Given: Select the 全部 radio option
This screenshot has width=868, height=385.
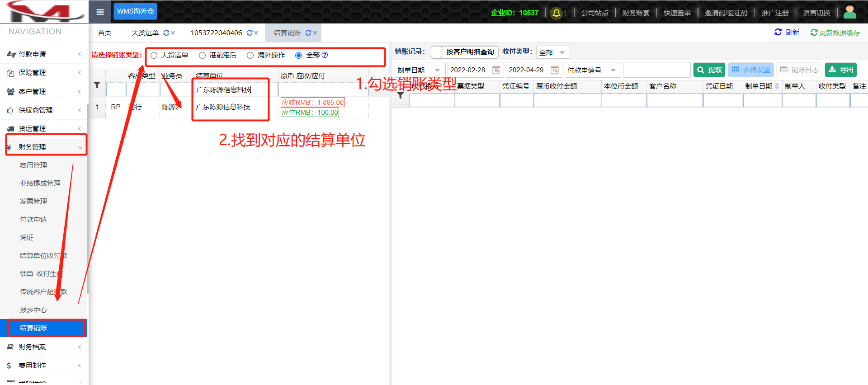Looking at the screenshot, I should tap(298, 55).
